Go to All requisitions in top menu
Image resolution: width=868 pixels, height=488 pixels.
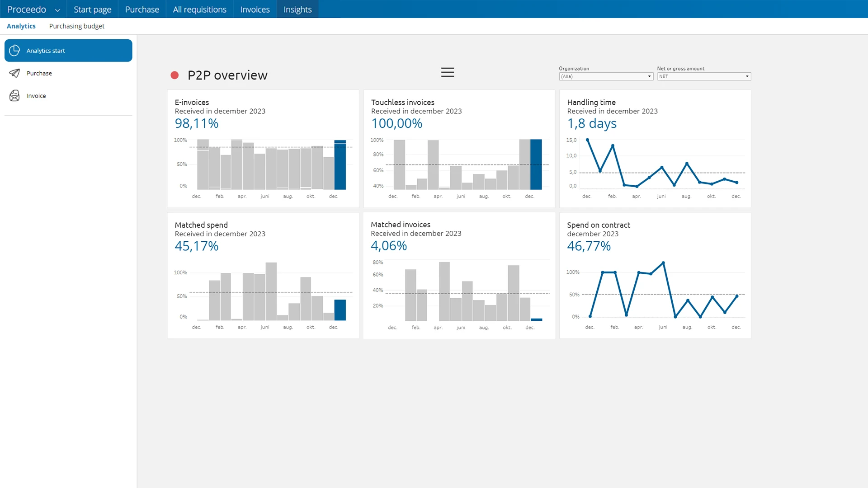199,9
